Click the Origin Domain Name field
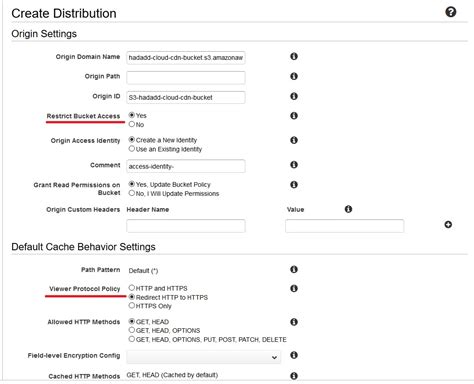This screenshot has height=384, width=474. pos(186,58)
